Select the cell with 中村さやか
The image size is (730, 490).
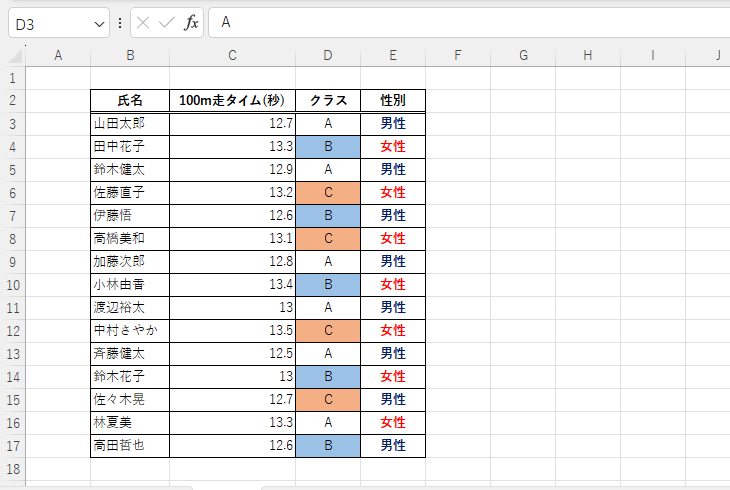point(130,331)
